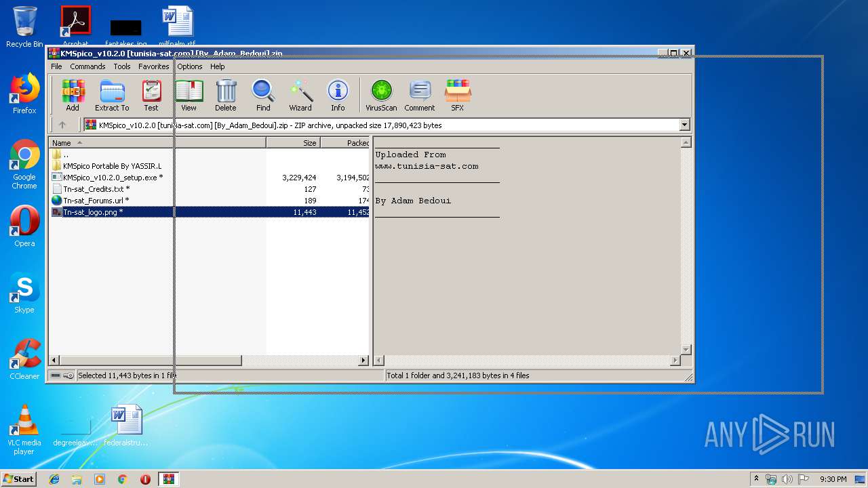868x488 pixels.
Task: Click comment pane vertical scroll up arrow
Action: tap(686, 142)
